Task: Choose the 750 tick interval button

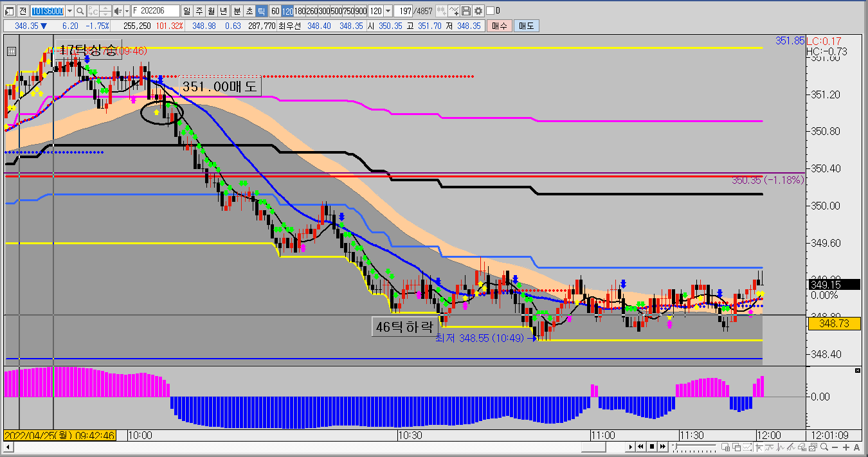Action: point(348,11)
